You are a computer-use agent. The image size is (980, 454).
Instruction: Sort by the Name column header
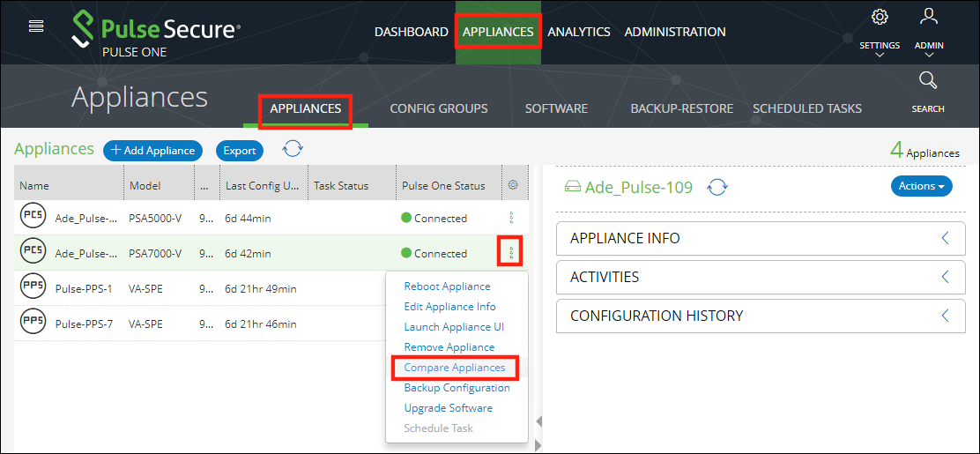tap(69, 185)
